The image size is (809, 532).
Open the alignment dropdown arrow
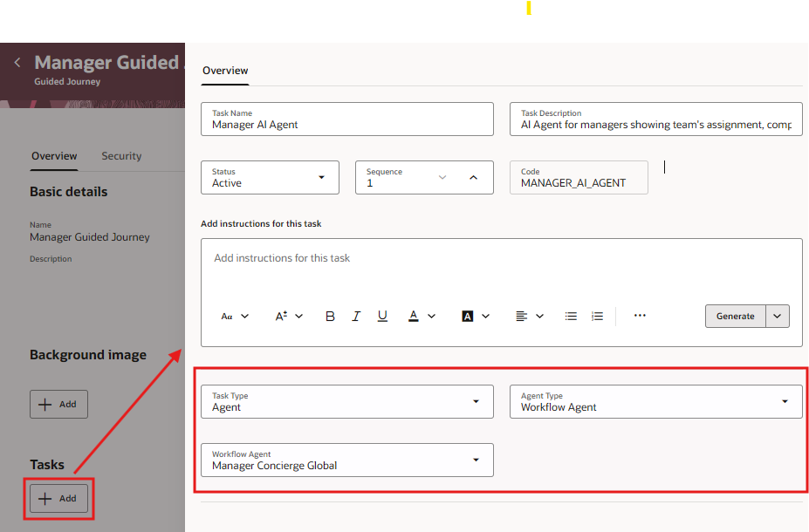(x=539, y=316)
